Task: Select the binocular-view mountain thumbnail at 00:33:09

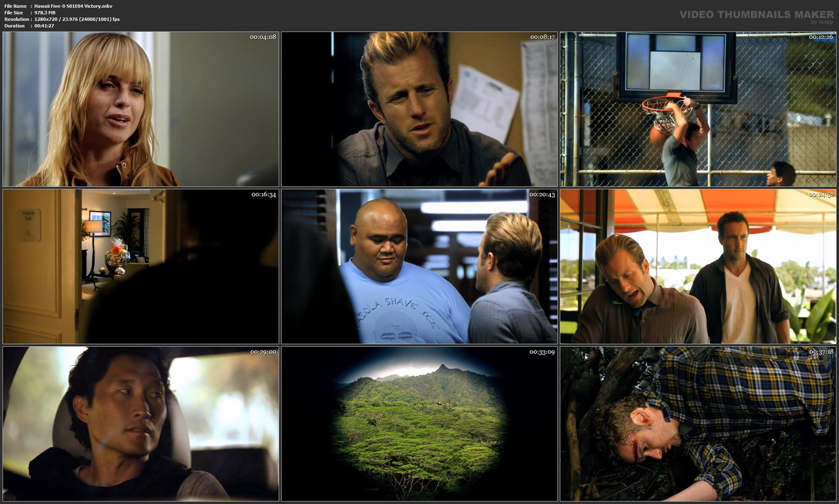Action: pos(419,424)
